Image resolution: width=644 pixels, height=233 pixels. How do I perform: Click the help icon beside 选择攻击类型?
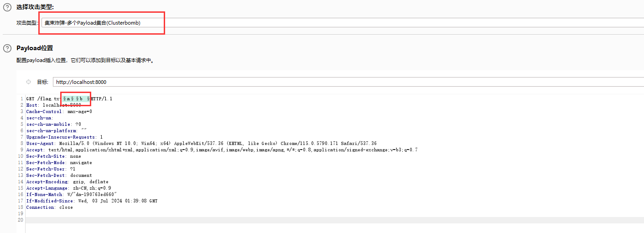point(7,7)
